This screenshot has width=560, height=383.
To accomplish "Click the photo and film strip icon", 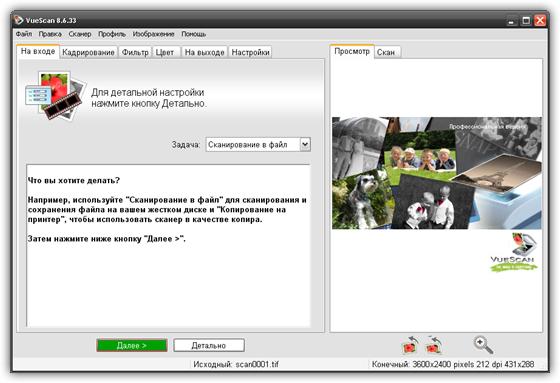I will click(56, 95).
